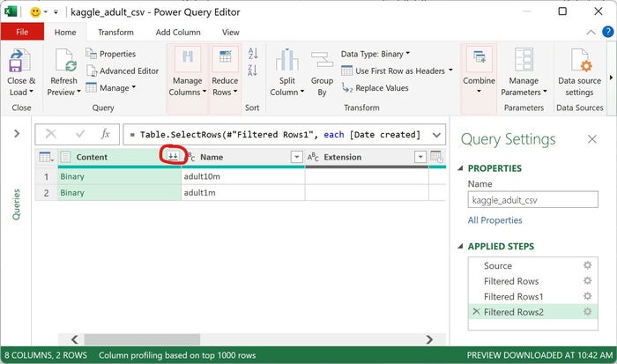This screenshot has height=364, width=617.
Task: Click the formula bar confirm checkmark
Action: (x=80, y=134)
